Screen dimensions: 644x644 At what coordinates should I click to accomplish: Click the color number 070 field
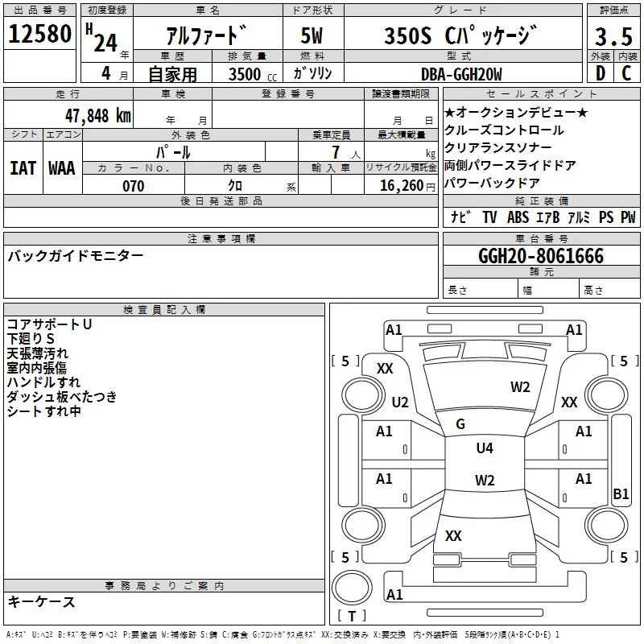(x=134, y=186)
